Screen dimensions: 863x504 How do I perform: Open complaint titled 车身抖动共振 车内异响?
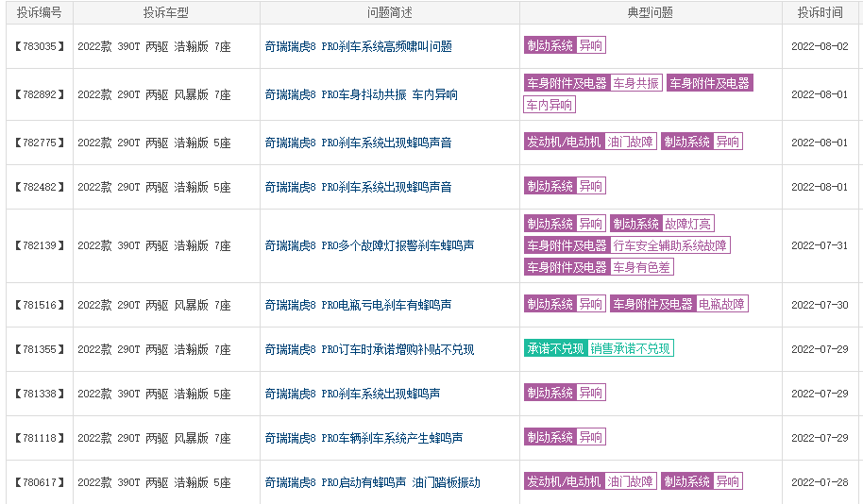[x=361, y=94]
